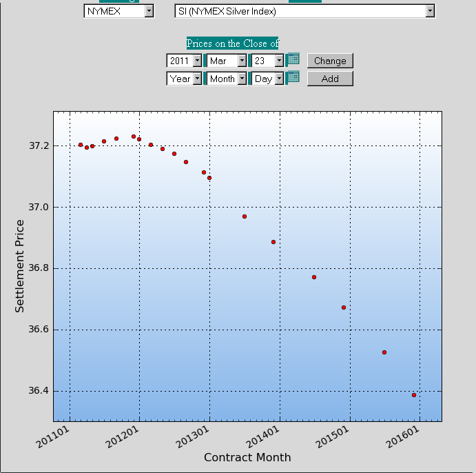Image resolution: width=476 pixels, height=473 pixels.
Task: Open the blank Day dropdown
Action: [x=268, y=79]
